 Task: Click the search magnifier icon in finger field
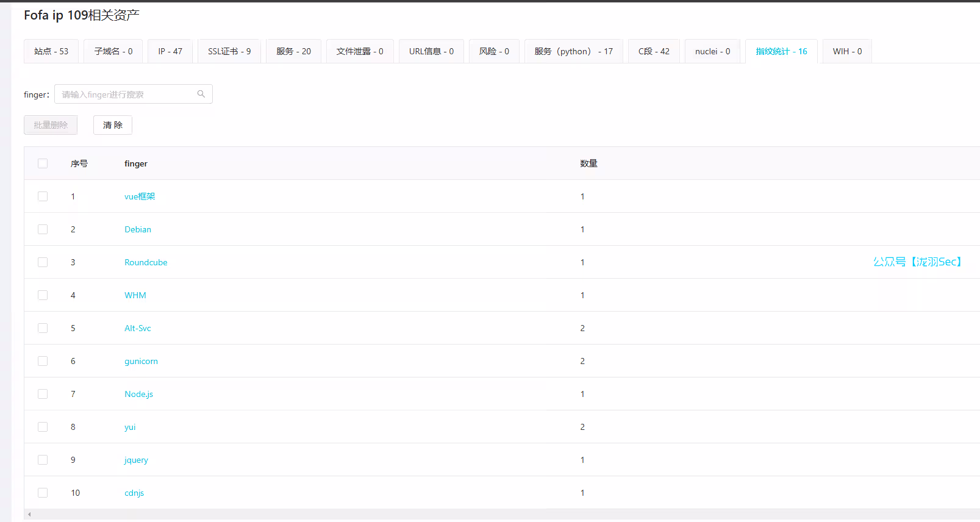(201, 94)
